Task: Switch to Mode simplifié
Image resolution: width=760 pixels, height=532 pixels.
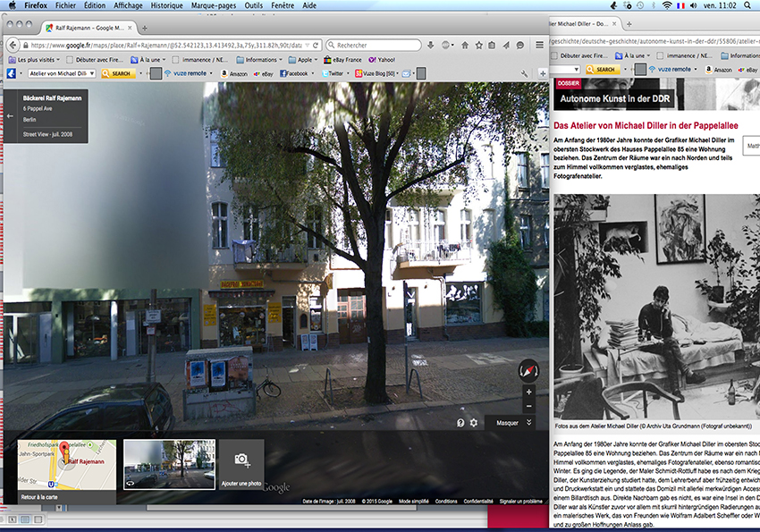Action: tap(414, 502)
